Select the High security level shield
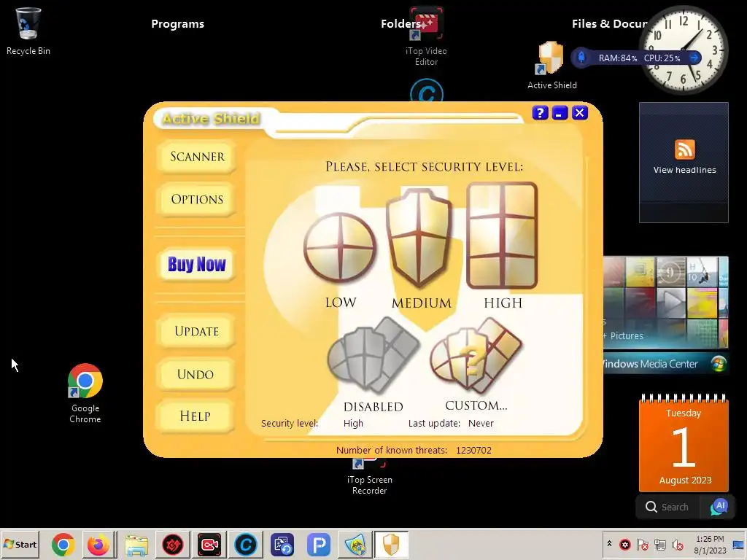 [x=502, y=236]
